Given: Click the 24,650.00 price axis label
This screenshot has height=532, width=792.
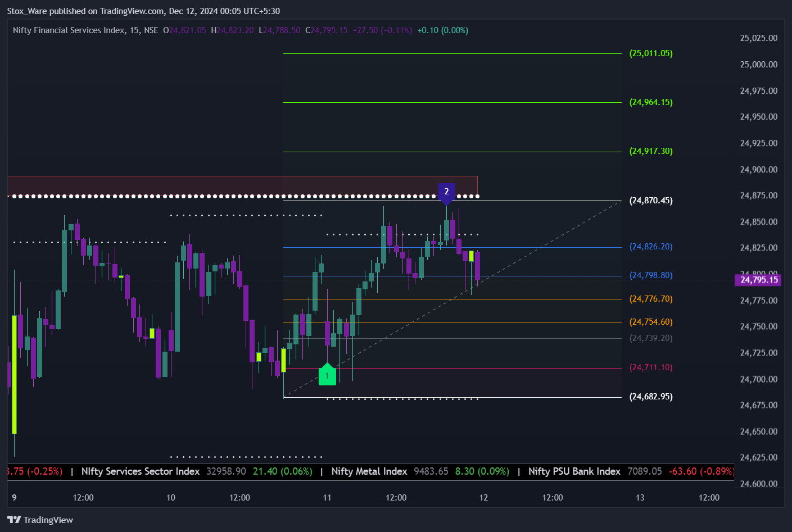Looking at the screenshot, I should [759, 431].
